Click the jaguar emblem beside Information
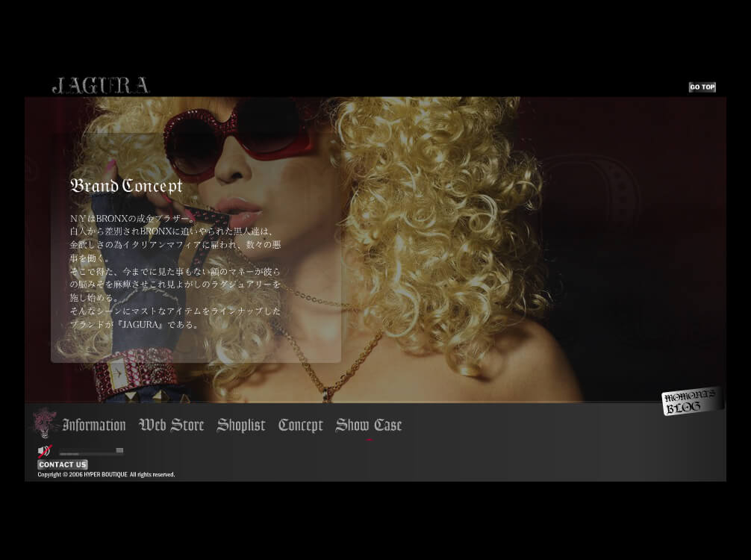 click(45, 423)
